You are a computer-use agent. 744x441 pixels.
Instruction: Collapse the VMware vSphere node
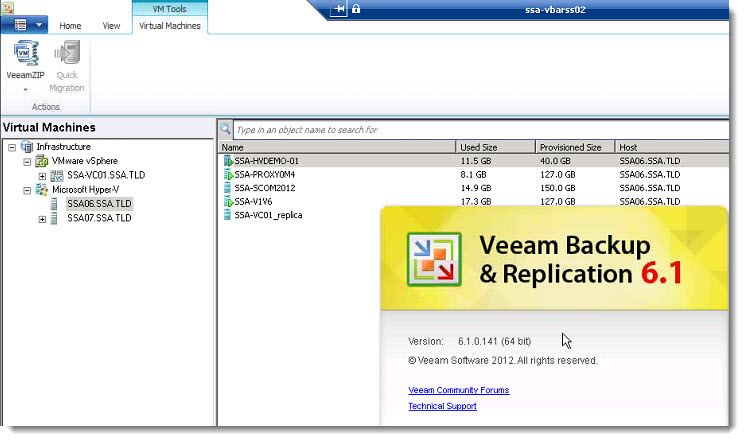click(27, 161)
